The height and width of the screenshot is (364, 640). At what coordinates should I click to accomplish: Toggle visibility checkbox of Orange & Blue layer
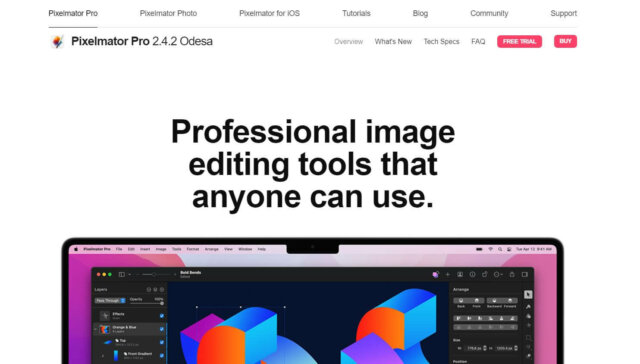click(x=162, y=329)
